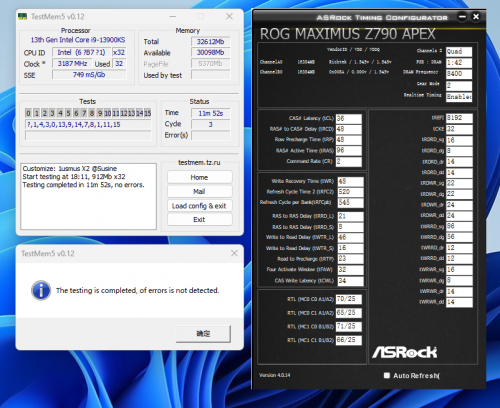The height and width of the screenshot is (408, 500).
Task: Click the RAS# to CAS# Delay (tRCD) field
Action: click(348, 129)
